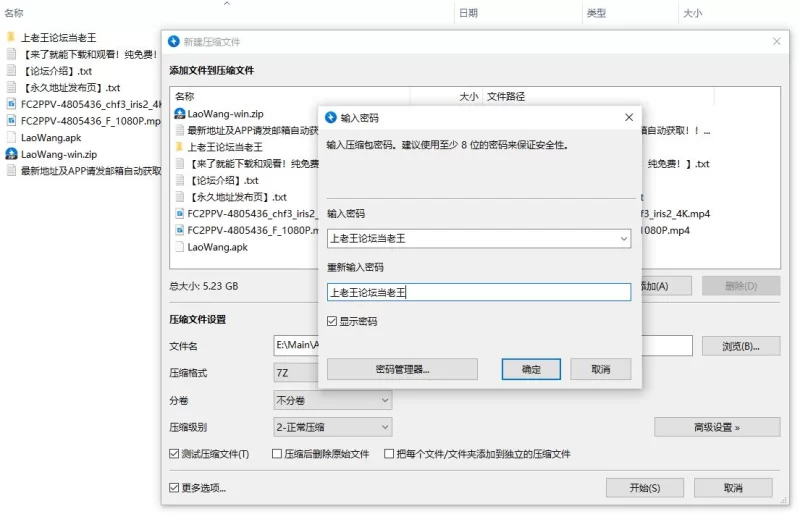
Task: Click the partially hidden 添加(A) button
Action: [x=666, y=286]
